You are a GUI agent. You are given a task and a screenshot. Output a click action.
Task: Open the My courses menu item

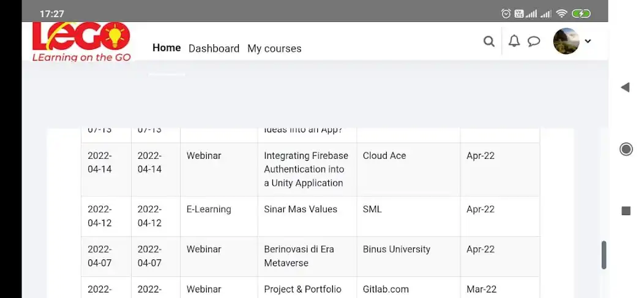coord(274,48)
